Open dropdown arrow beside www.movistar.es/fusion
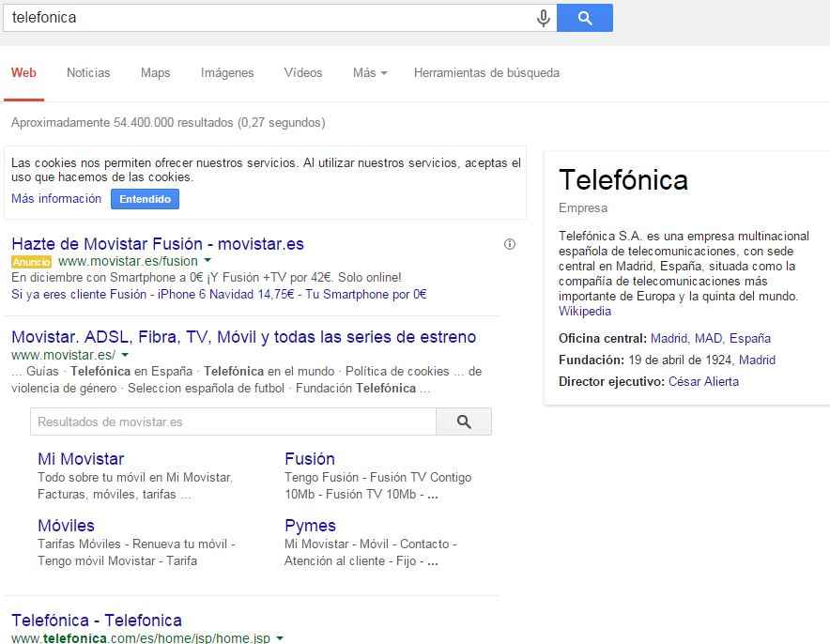The width and height of the screenshot is (830, 644). click(207, 260)
